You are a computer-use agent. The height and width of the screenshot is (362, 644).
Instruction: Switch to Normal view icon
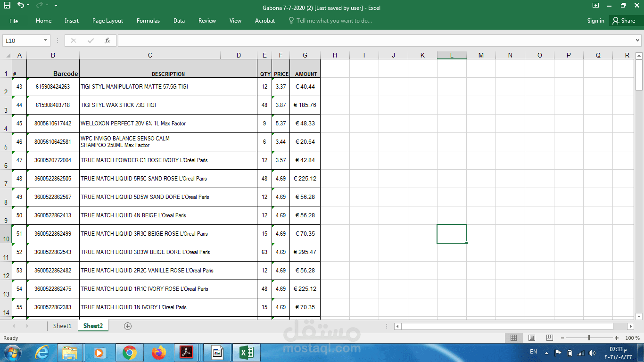pos(513,338)
